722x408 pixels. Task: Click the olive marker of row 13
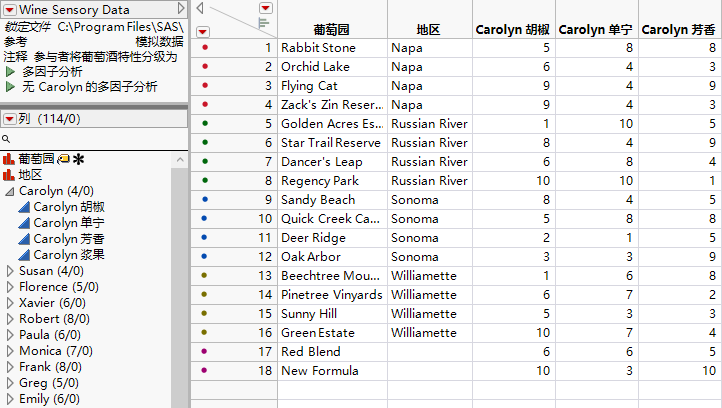point(204,275)
